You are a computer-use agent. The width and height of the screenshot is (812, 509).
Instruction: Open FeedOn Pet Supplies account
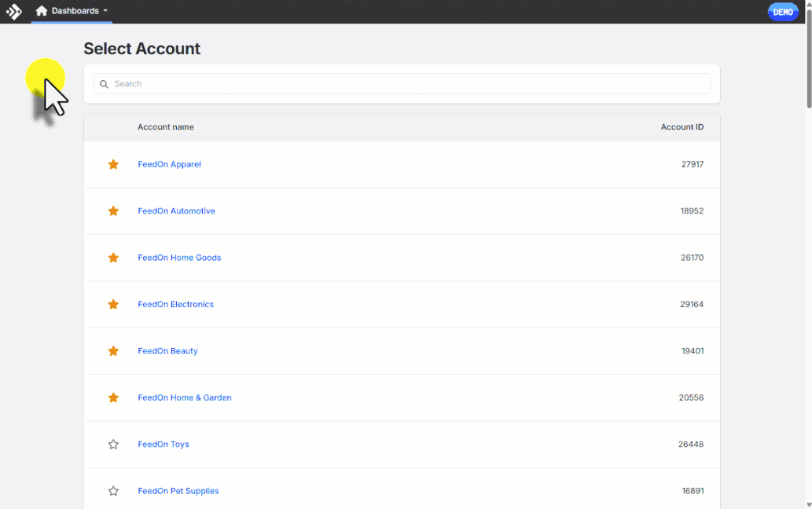point(178,491)
